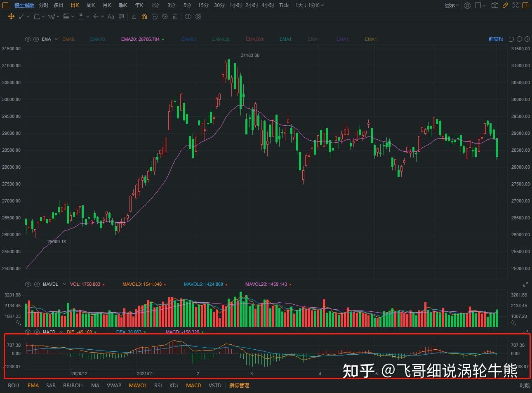Expand the EMA20 value dropdown
The image size is (532, 393).
(163, 39)
